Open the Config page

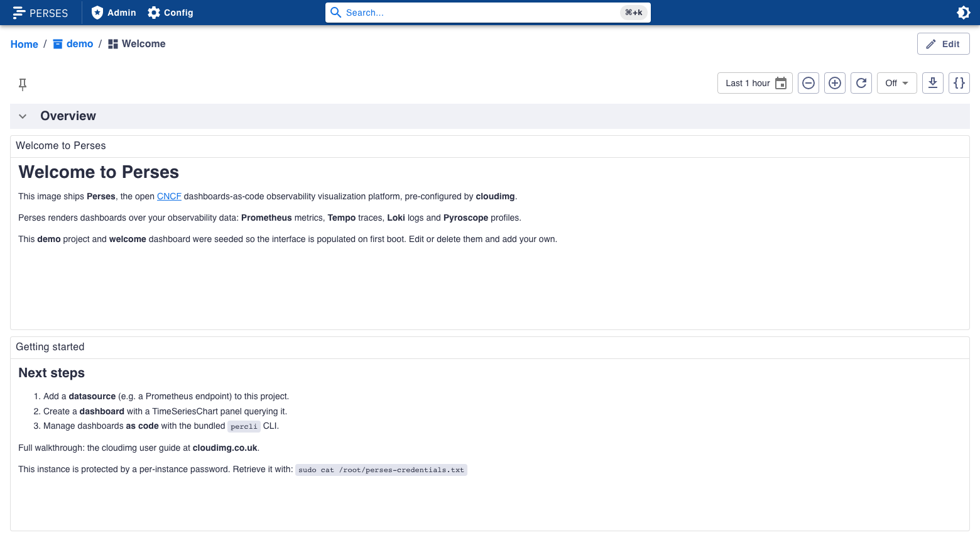coord(170,13)
